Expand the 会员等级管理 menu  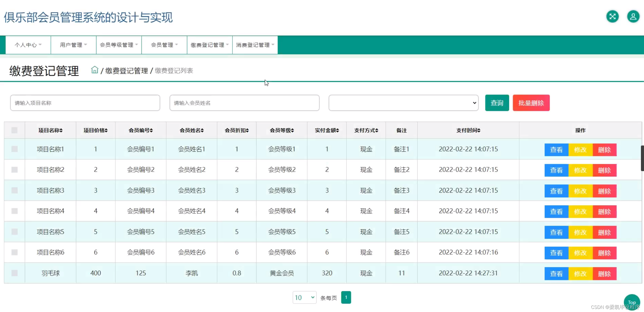119,45
